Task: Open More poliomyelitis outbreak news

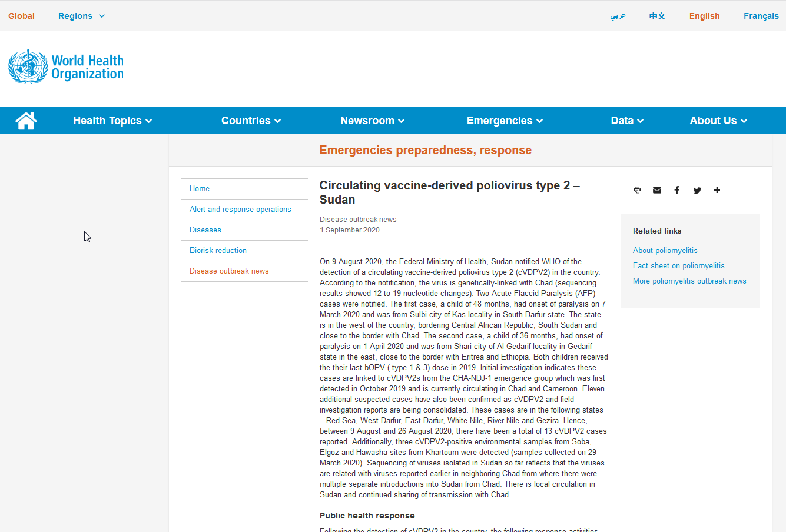Action: [689, 281]
